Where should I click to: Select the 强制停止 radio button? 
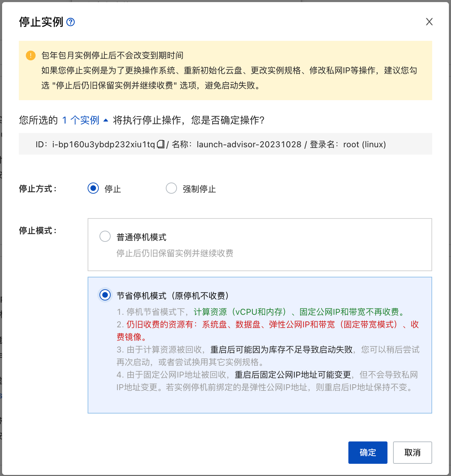click(171, 188)
